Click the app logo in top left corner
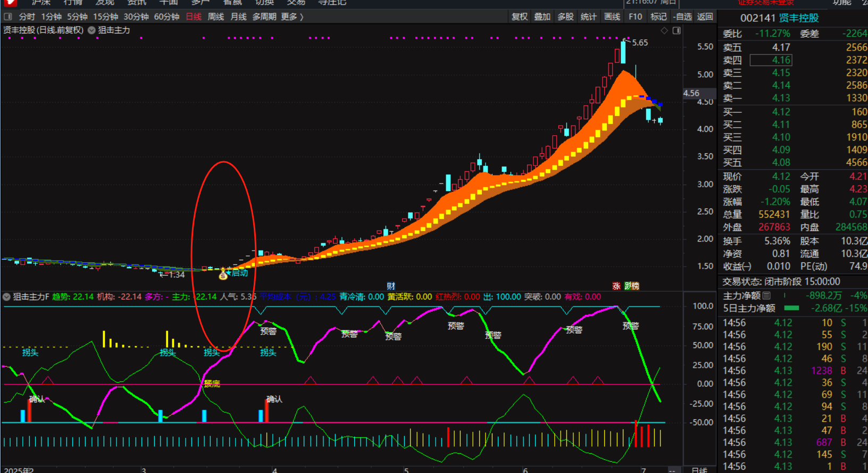This screenshot has width=868, height=473. [10, 3]
